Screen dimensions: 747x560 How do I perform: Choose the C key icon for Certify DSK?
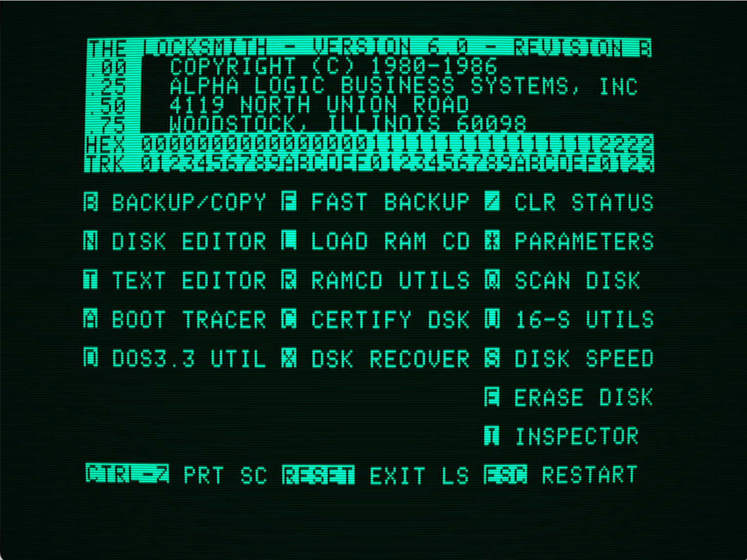click(x=289, y=320)
